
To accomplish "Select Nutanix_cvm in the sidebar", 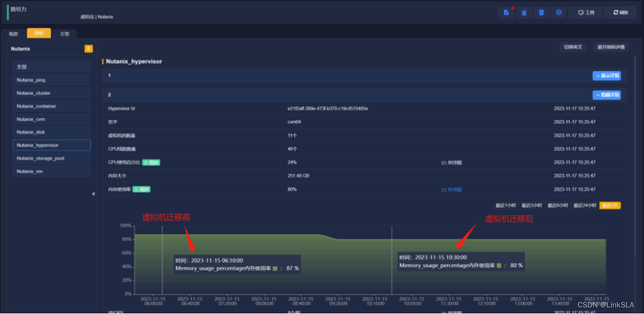I will [51, 119].
